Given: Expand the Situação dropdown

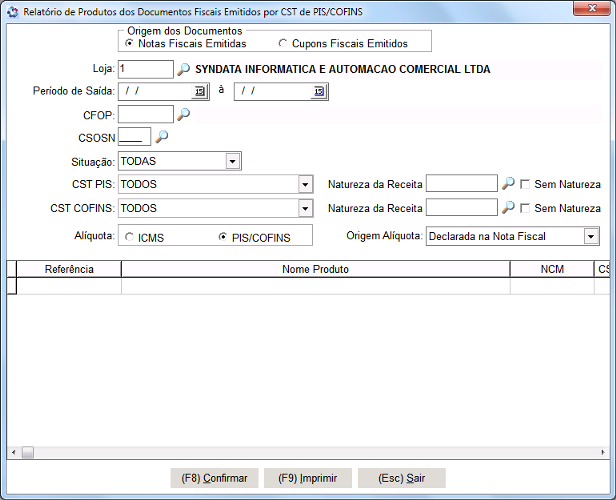Looking at the screenshot, I should coord(232,161).
